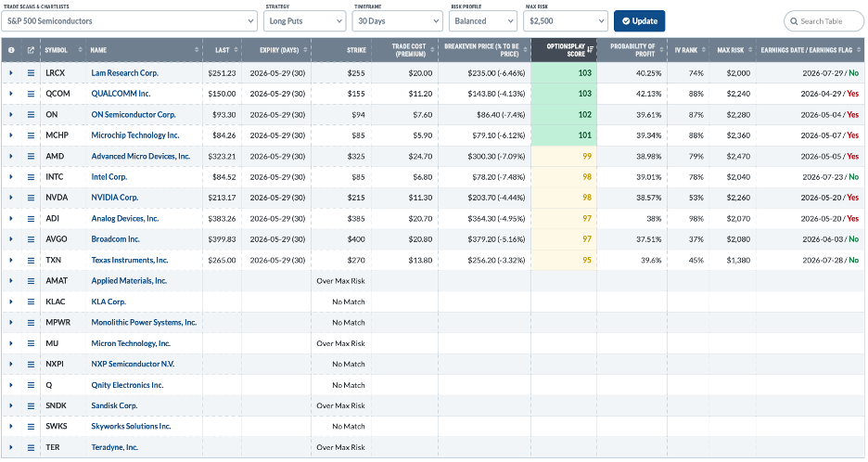This screenshot has height=462, width=868.
Task: Click the Update button
Action: (x=639, y=21)
